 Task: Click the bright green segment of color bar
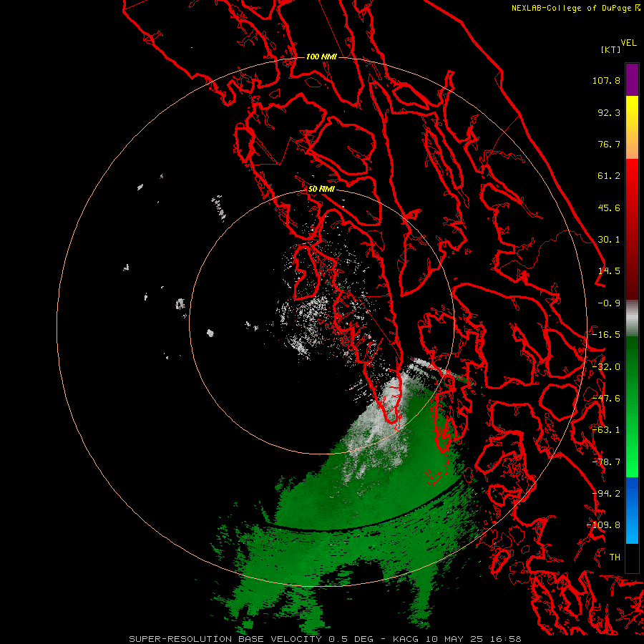pos(632,406)
